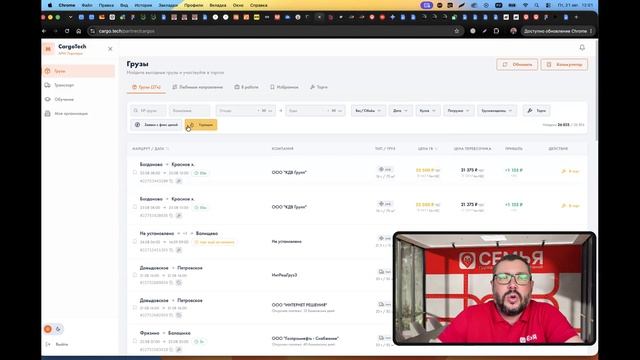Open the Закладки menu in macOS menu bar
Image resolution: width=640 pixels, height=360 pixels.
point(168,5)
